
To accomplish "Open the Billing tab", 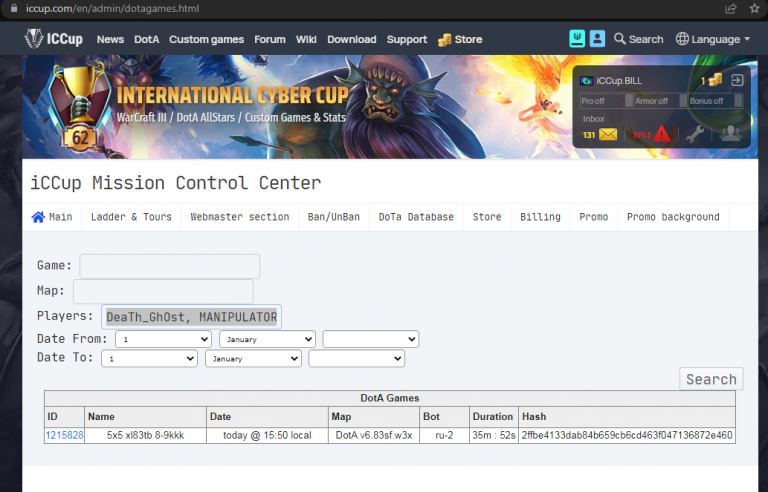I will pos(540,217).
